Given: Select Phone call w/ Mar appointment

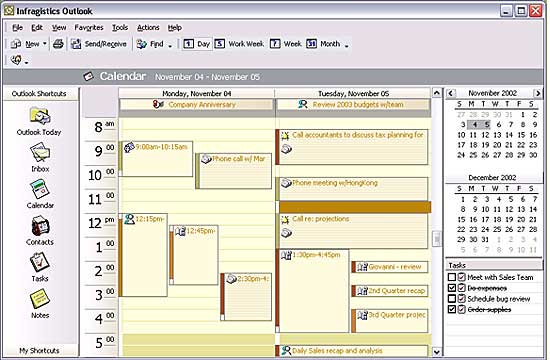Looking at the screenshot, I should [234, 171].
